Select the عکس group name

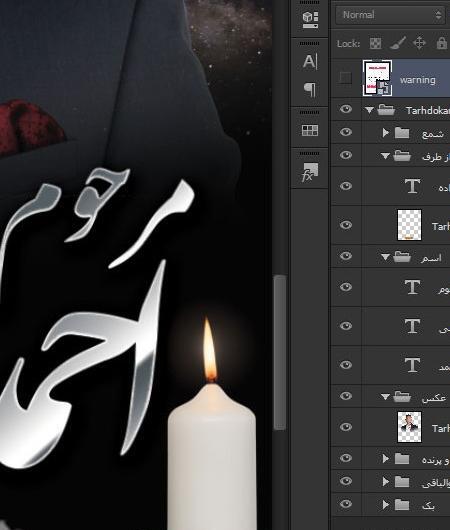434,398
